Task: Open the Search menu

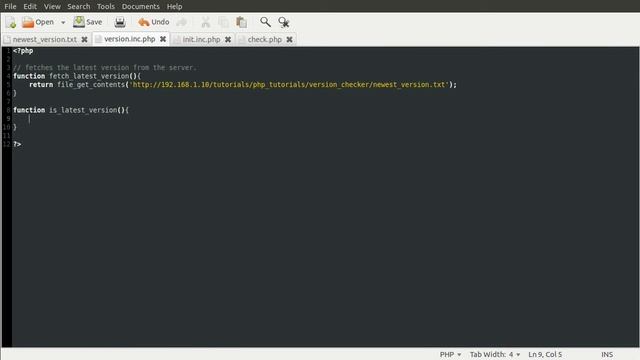Action: tap(79, 7)
